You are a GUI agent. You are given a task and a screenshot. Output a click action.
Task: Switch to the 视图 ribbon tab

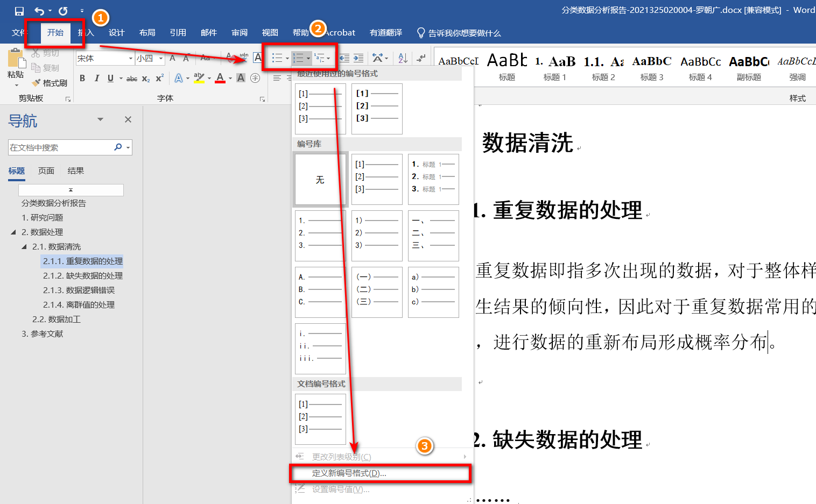(270, 33)
